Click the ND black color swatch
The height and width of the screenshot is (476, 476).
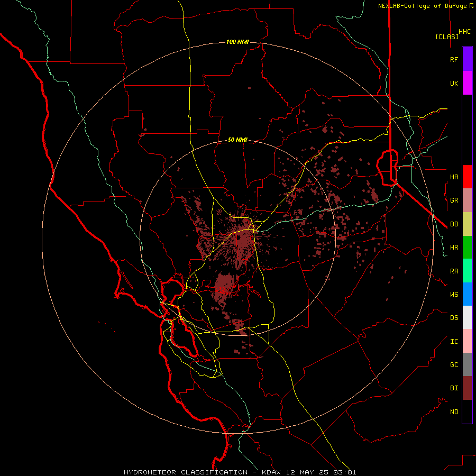(x=467, y=411)
